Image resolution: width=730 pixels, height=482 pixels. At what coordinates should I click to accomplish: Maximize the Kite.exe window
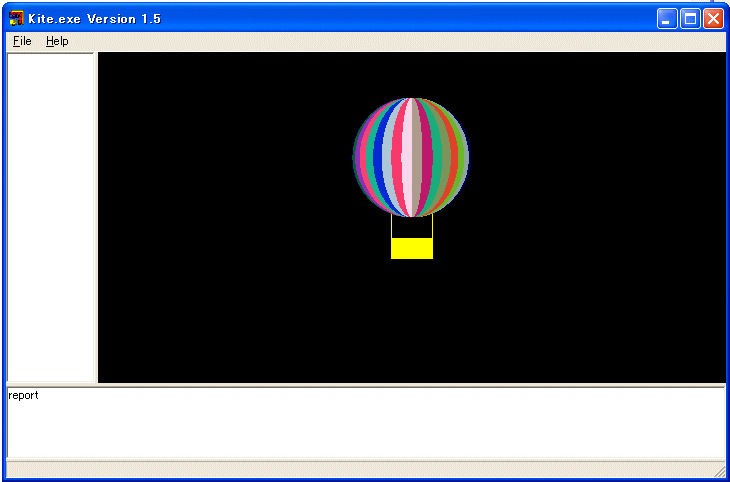690,19
